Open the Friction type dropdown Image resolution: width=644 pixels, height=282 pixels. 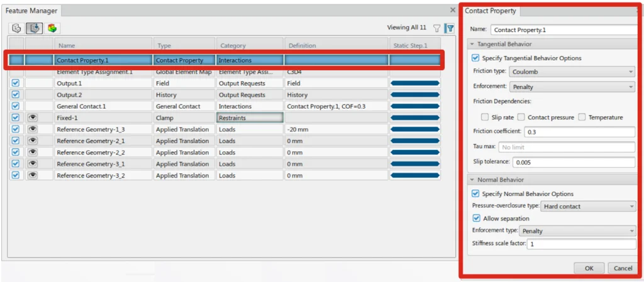[x=572, y=72]
